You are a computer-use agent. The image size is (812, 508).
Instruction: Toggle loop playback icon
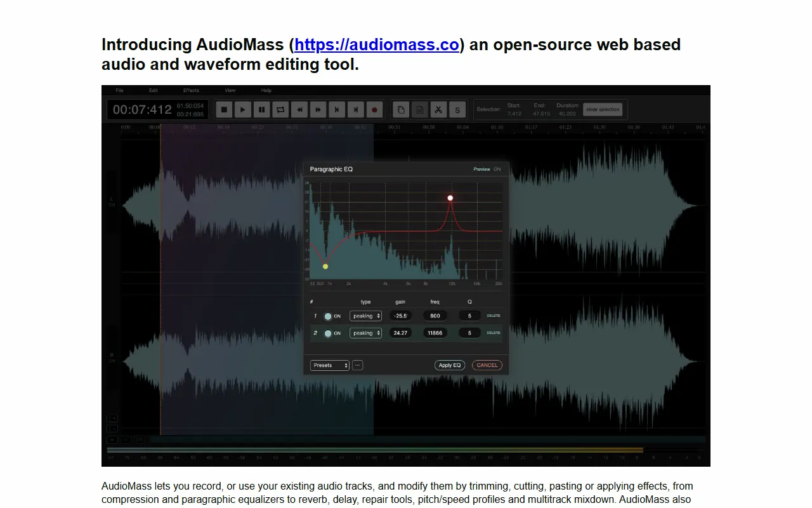point(280,110)
